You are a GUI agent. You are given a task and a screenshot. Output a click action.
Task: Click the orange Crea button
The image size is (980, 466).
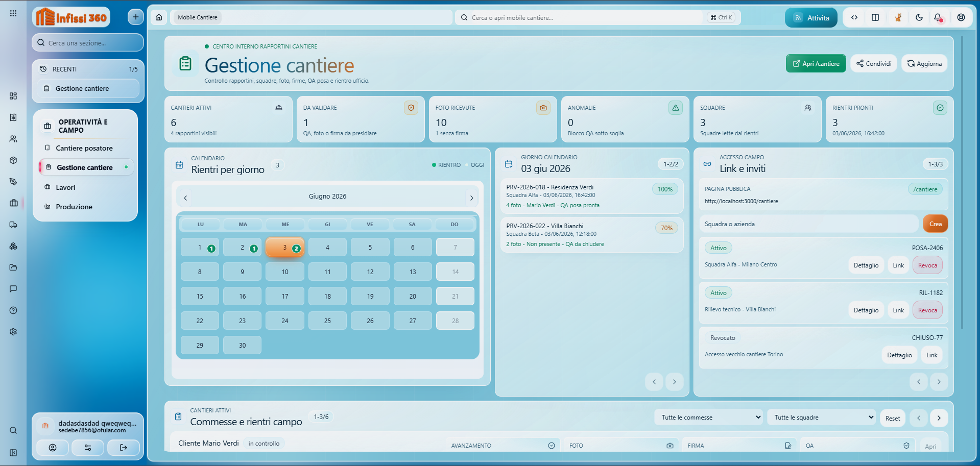coord(936,224)
